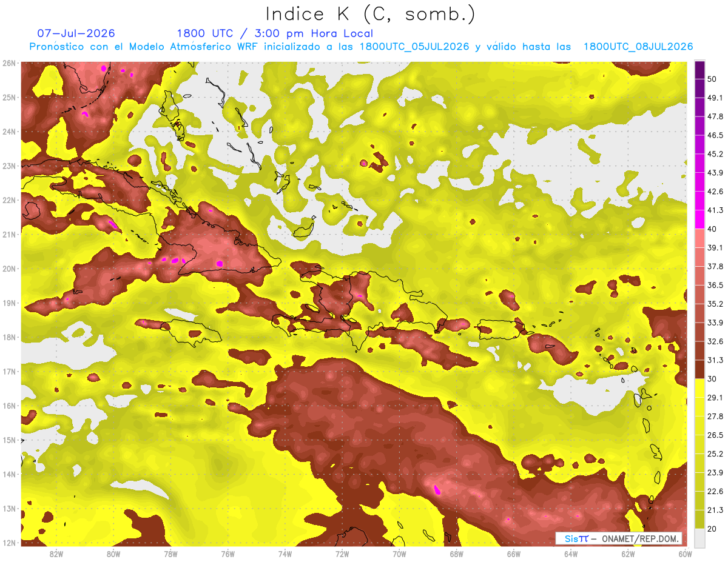Click the 17N latitude label

click(x=8, y=371)
